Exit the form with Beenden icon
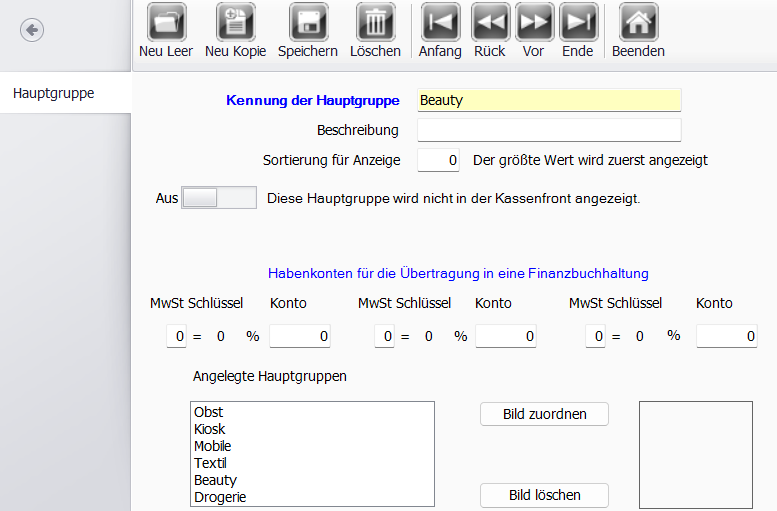 pos(638,22)
